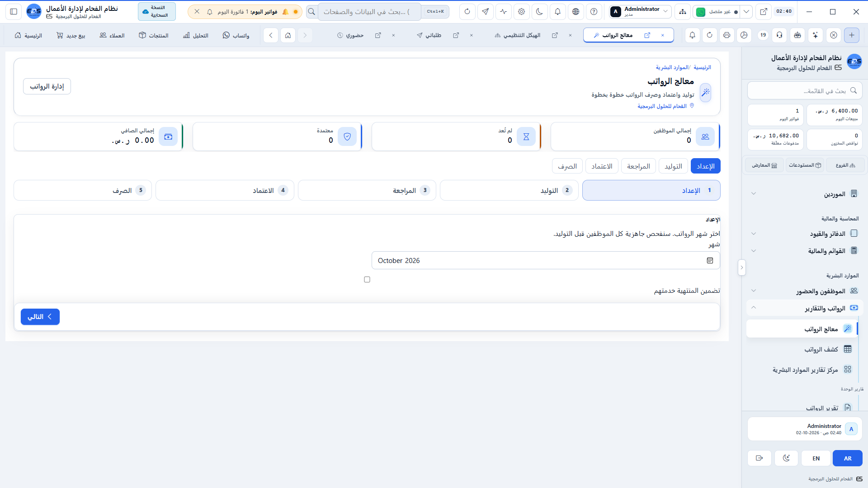Select the التوليد pill tab

(x=673, y=166)
